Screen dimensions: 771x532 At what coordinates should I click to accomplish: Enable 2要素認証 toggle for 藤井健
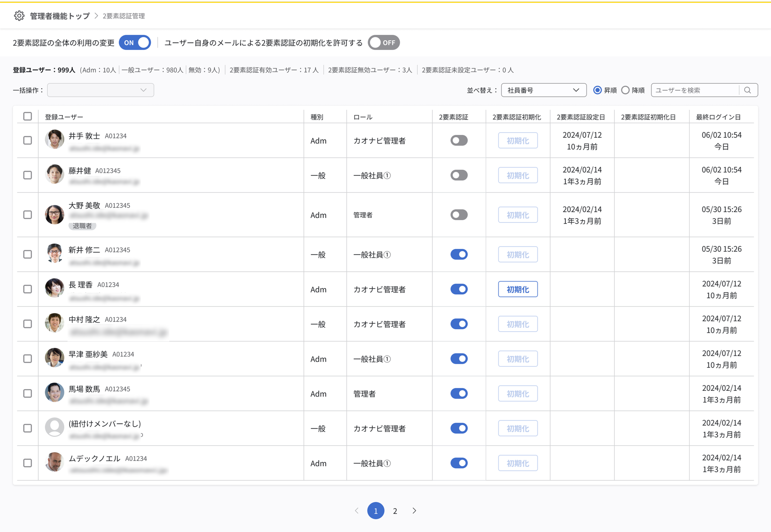click(x=459, y=175)
